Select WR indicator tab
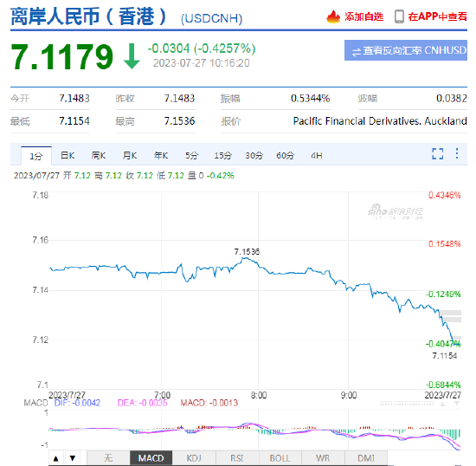 tap(323, 458)
